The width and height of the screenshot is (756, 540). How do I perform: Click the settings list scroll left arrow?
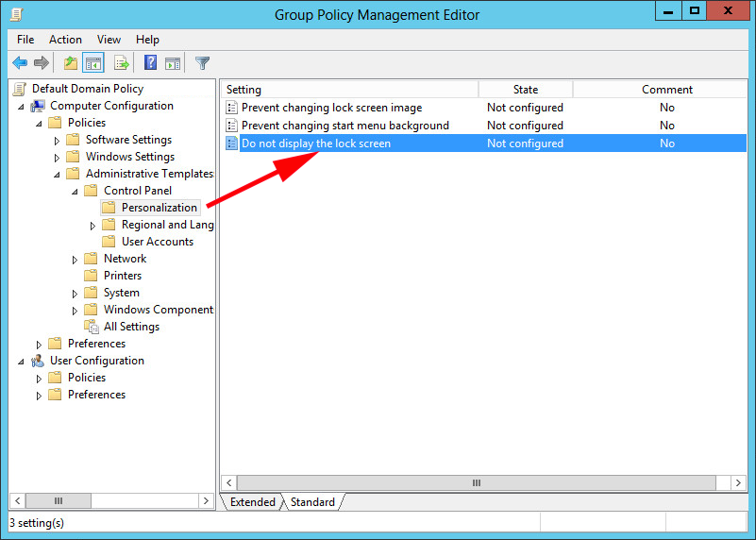[229, 482]
